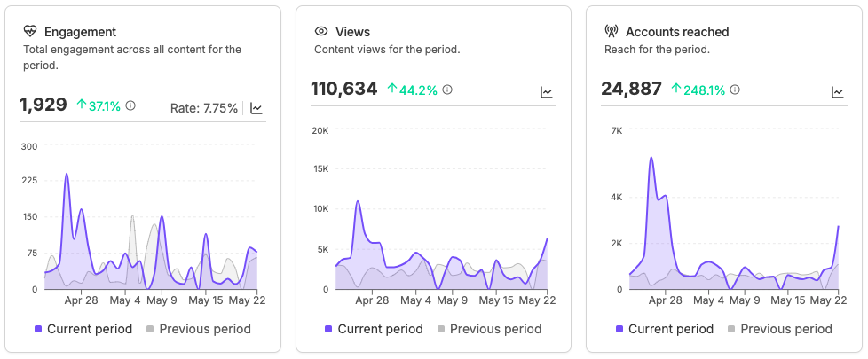Open the chart icon in Views card
The image size is (868, 359).
click(x=547, y=92)
